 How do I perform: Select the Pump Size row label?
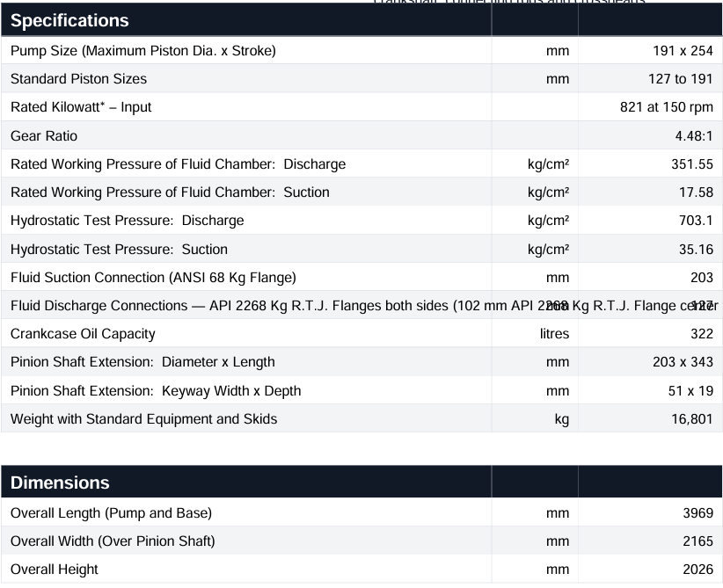click(x=143, y=51)
